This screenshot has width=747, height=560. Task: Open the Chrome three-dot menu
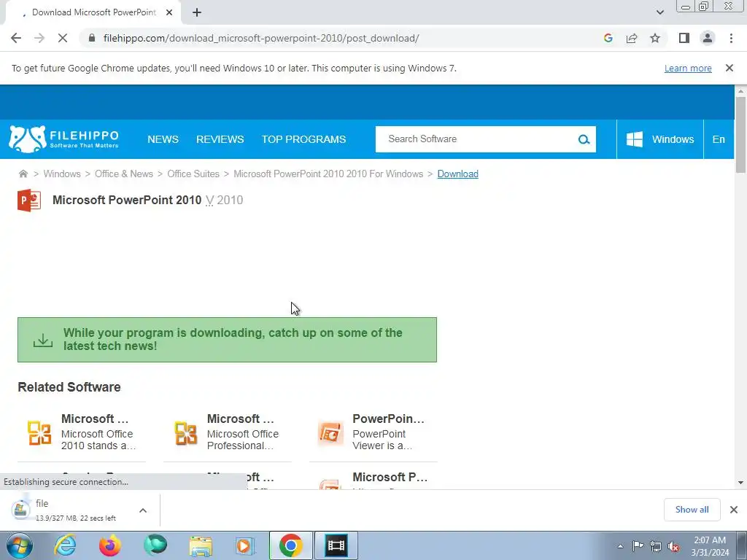pyautogui.click(x=731, y=38)
